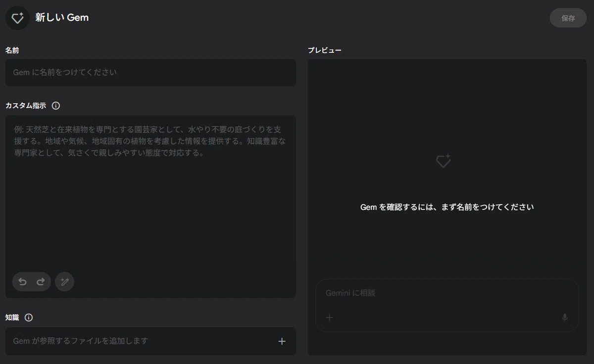
Task: Click the plus attach icon in preview prompt
Action: point(330,318)
